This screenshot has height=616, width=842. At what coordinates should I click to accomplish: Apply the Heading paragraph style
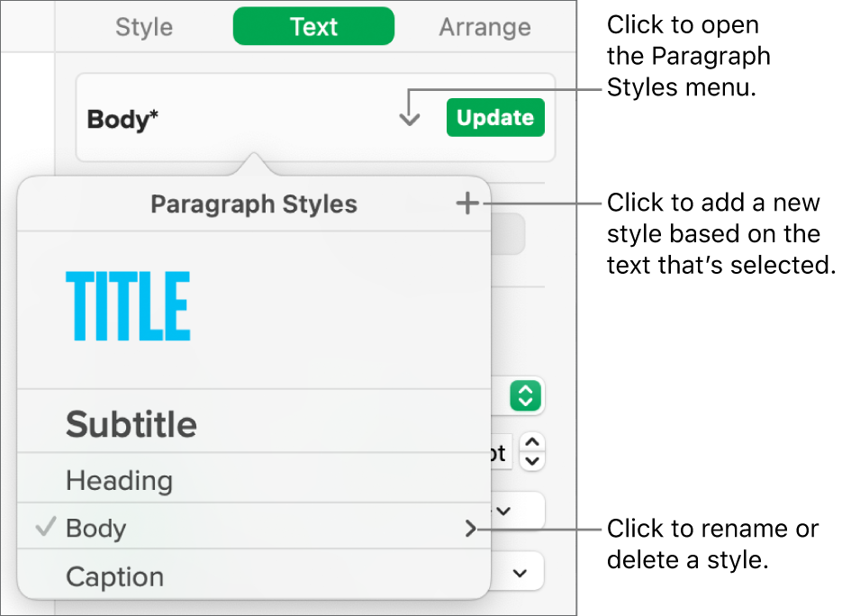coord(118,480)
